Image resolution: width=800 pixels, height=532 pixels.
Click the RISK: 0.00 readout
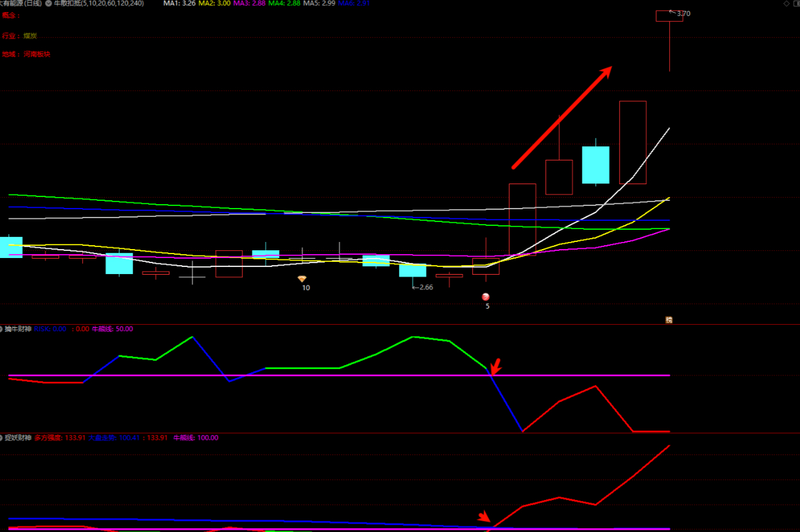pyautogui.click(x=51, y=329)
